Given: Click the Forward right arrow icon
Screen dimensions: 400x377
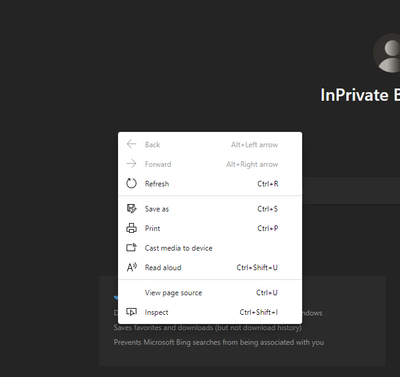Looking at the screenshot, I should (x=131, y=164).
